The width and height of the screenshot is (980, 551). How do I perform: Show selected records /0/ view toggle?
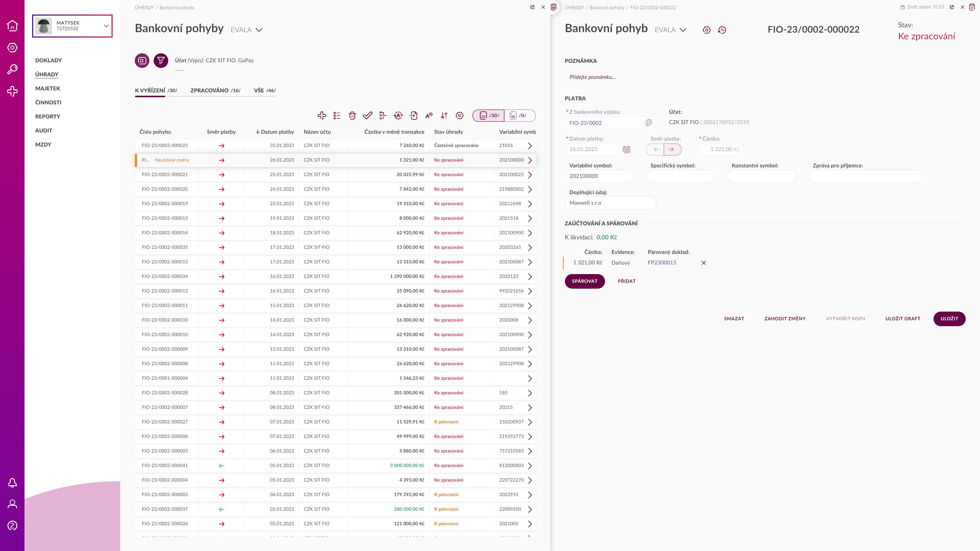coord(520,116)
